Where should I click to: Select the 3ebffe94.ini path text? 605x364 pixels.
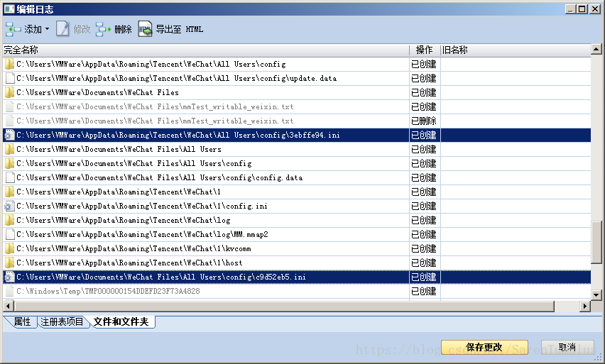point(178,135)
